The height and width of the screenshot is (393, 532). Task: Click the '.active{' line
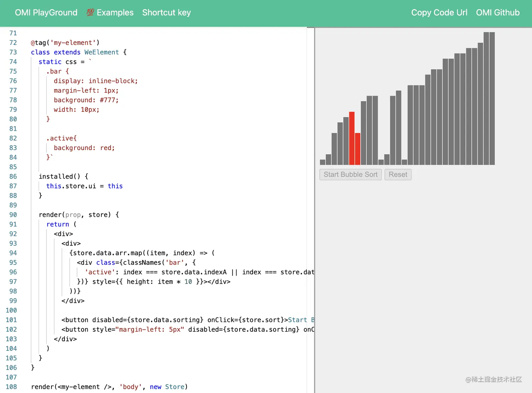(62, 138)
